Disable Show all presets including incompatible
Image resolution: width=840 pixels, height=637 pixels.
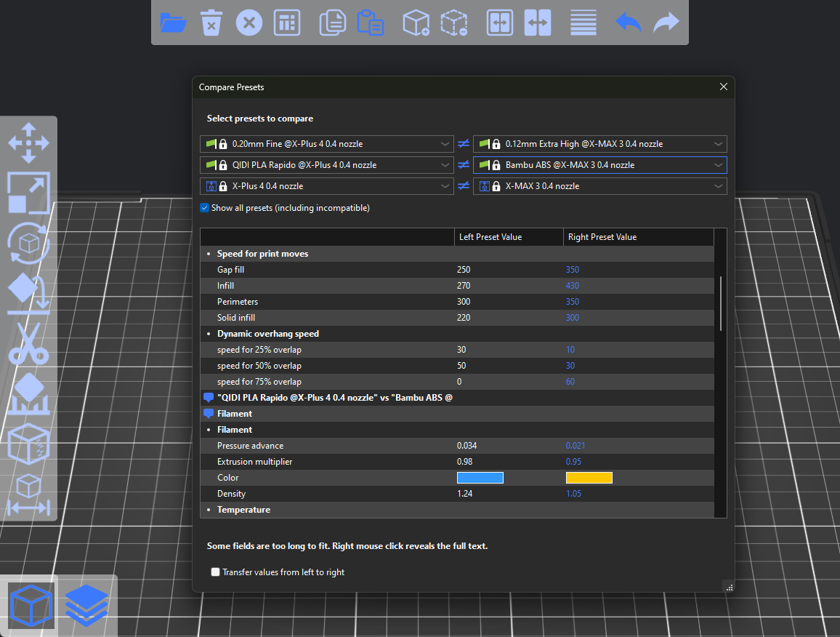pos(204,208)
